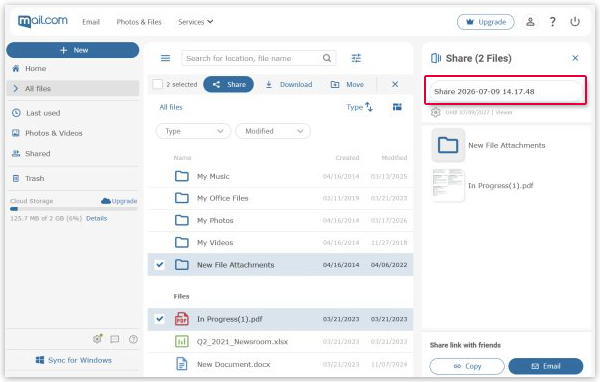Open help circle icon in sidebar footer
The image size is (600, 382).
pyautogui.click(x=133, y=339)
